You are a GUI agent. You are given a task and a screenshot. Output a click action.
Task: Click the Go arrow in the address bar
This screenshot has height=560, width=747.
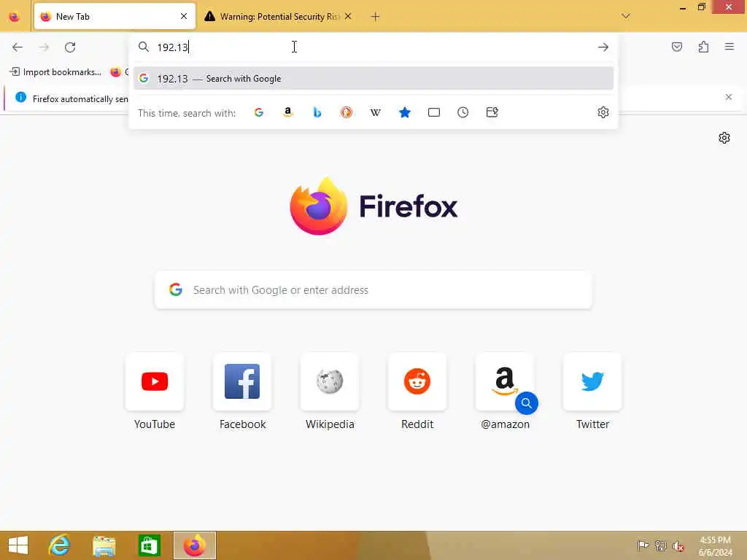point(603,47)
